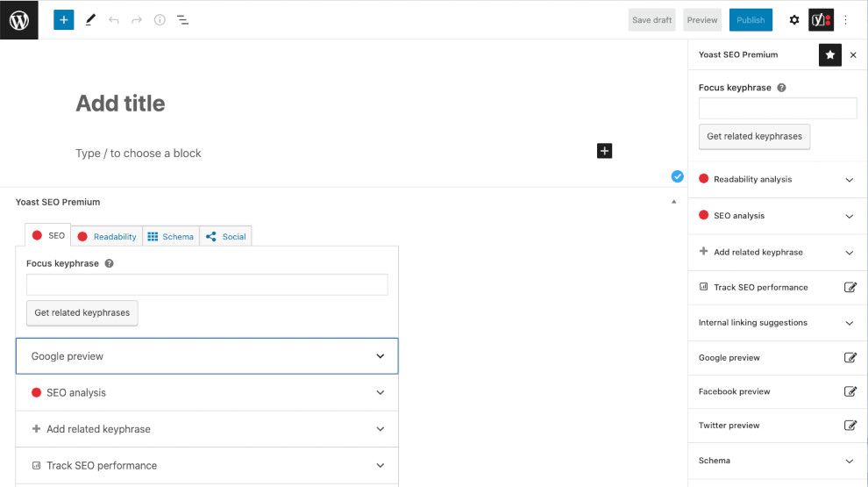
Task: Toggle the block inserter plus button
Action: [x=64, y=20]
